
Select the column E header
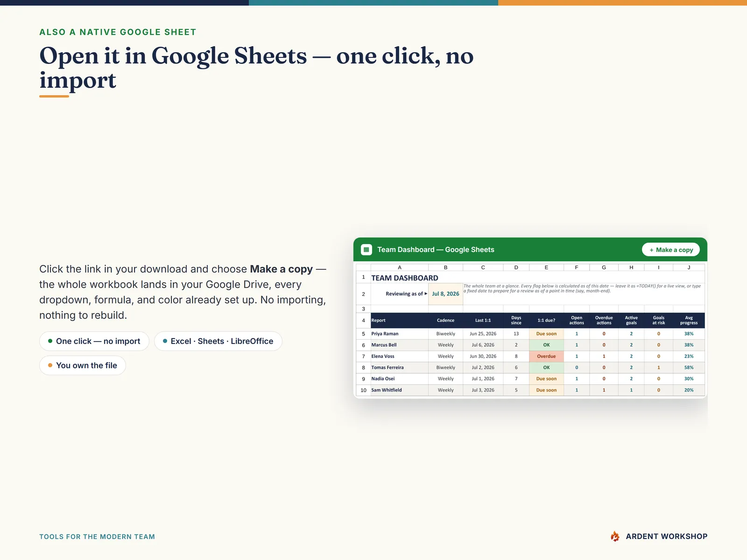coord(546,267)
